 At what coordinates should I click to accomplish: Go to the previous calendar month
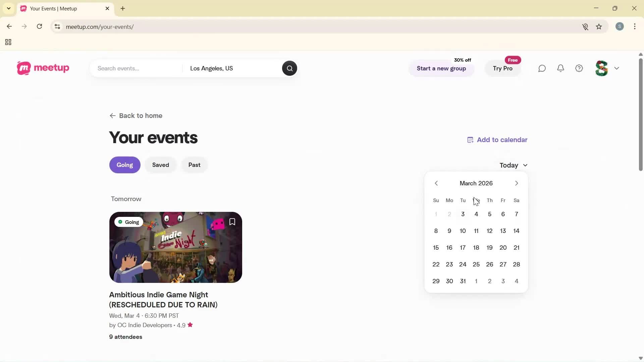(x=436, y=183)
